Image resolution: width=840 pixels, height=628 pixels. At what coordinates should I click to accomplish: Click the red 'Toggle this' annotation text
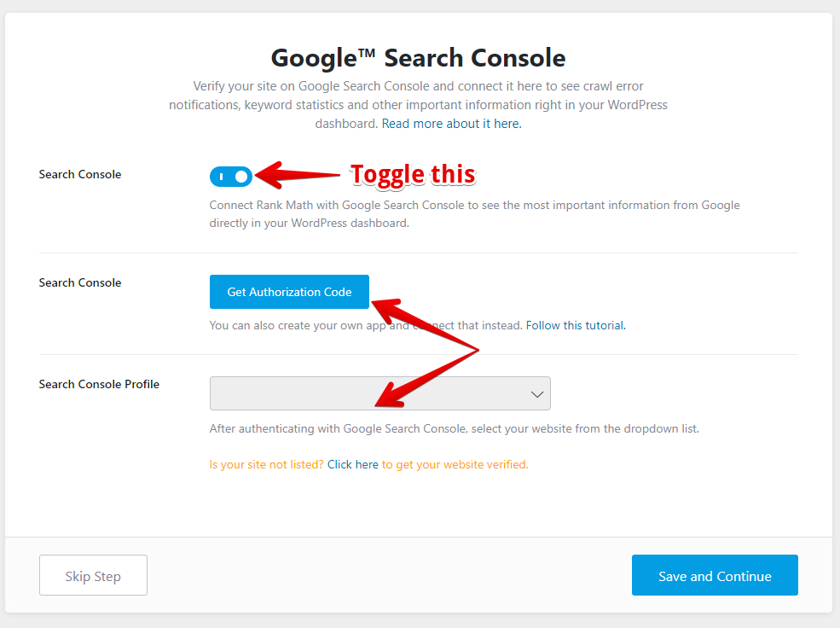point(413,174)
